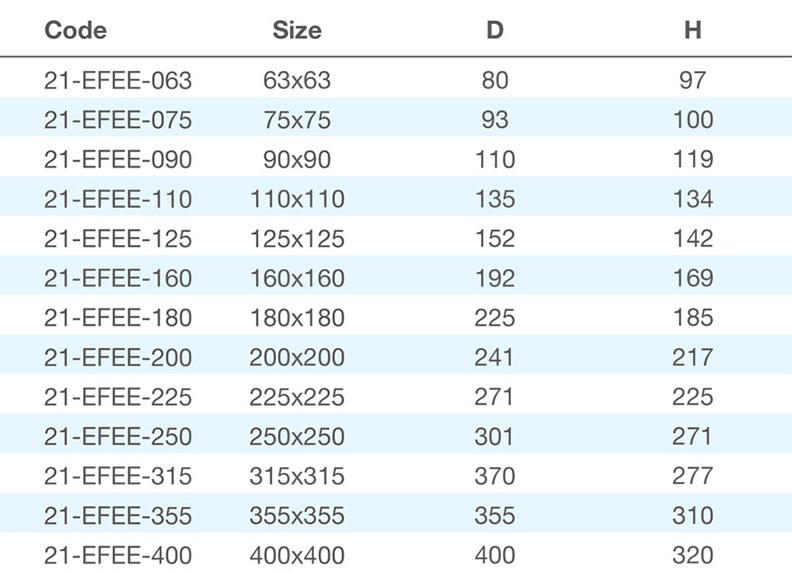This screenshot has height=571, width=792.
Task: Click D value 301
Action: pyautogui.click(x=494, y=437)
